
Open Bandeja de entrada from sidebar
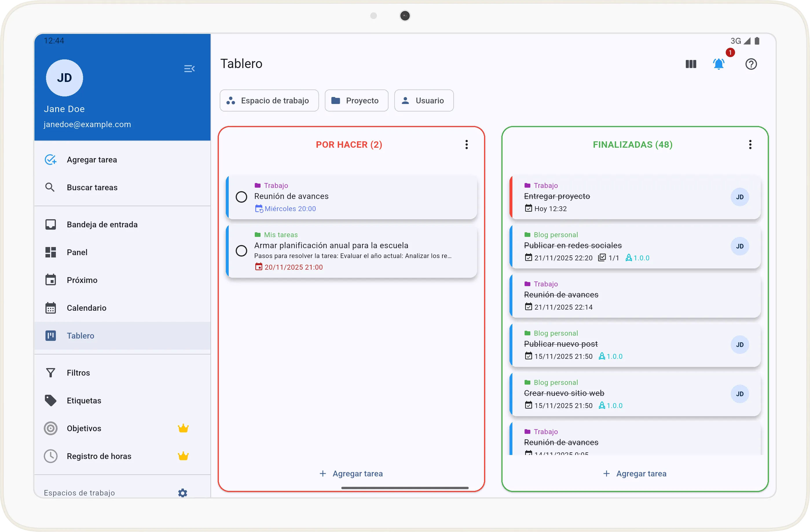coord(102,224)
